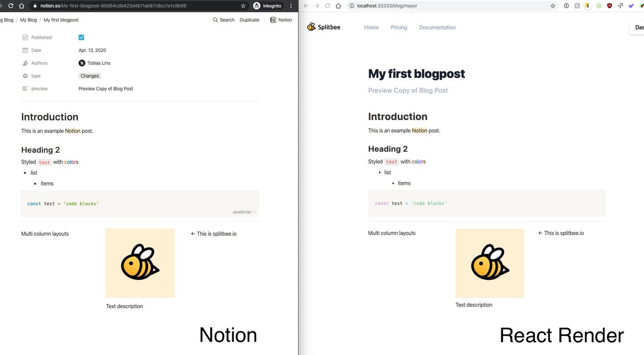
Task: Open the three-dot Chrome menu in Notion window
Action: click(292, 6)
